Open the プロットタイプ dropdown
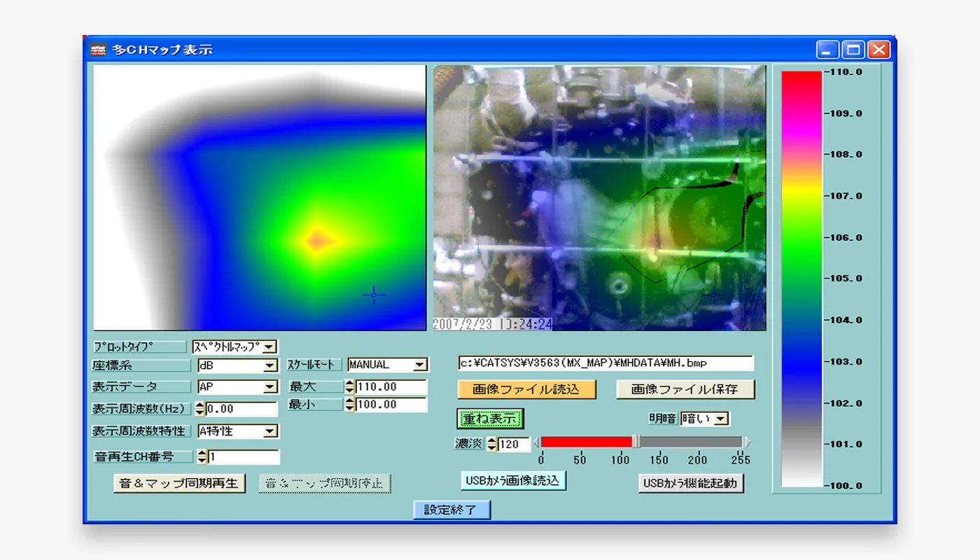The width and height of the screenshot is (980, 560). pos(269,346)
